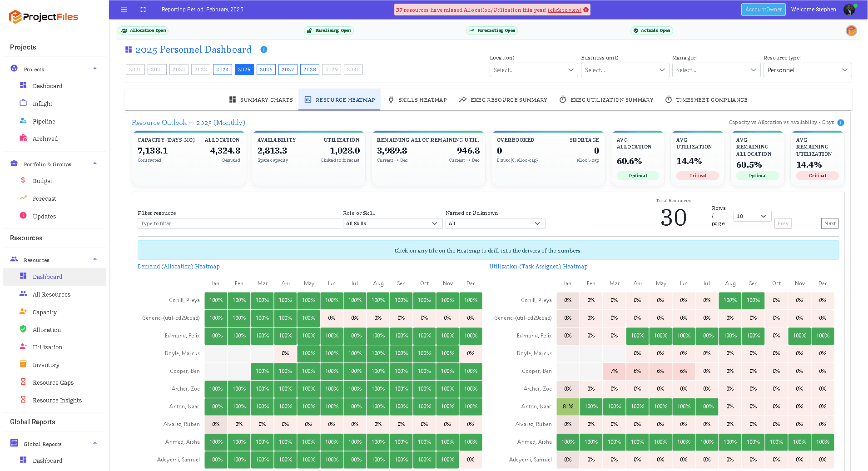Open the hamburger menu icon

(124, 10)
